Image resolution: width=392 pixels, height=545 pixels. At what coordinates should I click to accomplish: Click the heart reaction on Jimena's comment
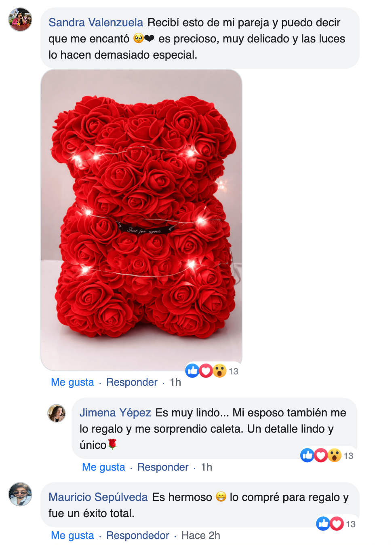click(321, 455)
